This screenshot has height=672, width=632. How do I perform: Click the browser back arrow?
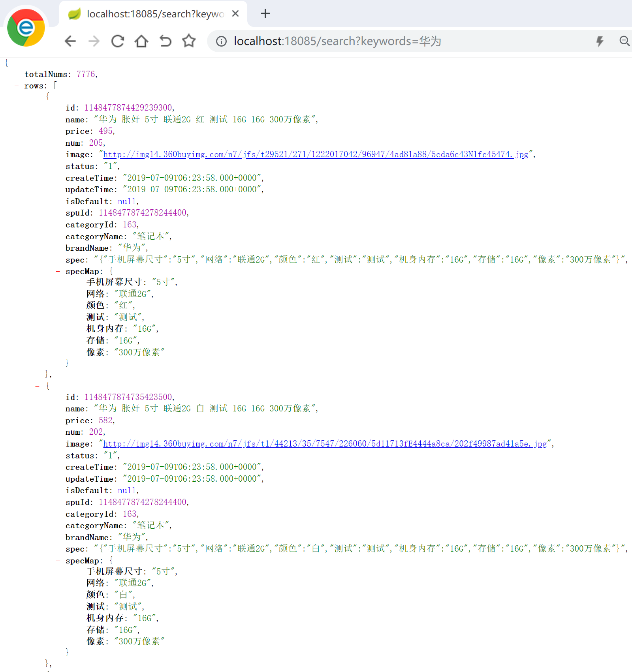[x=70, y=41]
